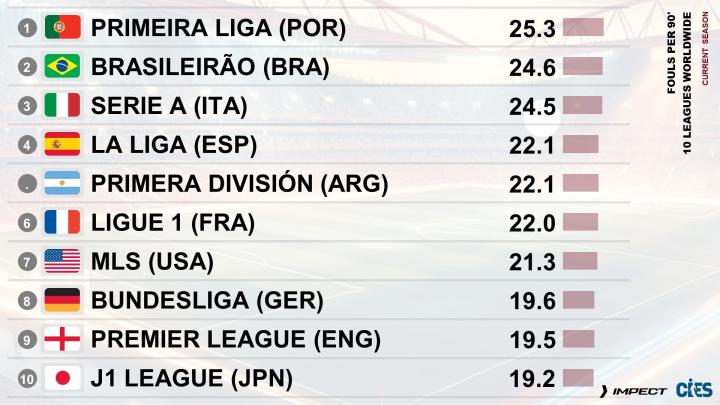Click the Brazil flag icon
The width and height of the screenshot is (720, 405).
pyautogui.click(x=62, y=67)
